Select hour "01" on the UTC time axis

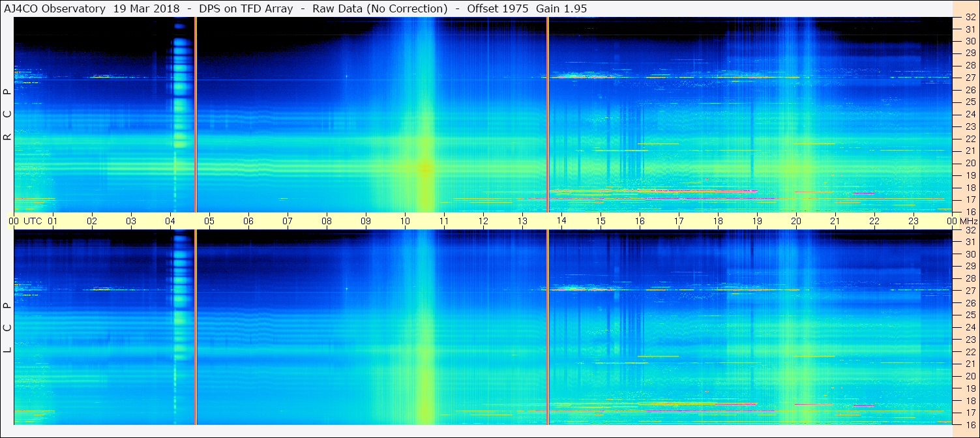(x=53, y=221)
